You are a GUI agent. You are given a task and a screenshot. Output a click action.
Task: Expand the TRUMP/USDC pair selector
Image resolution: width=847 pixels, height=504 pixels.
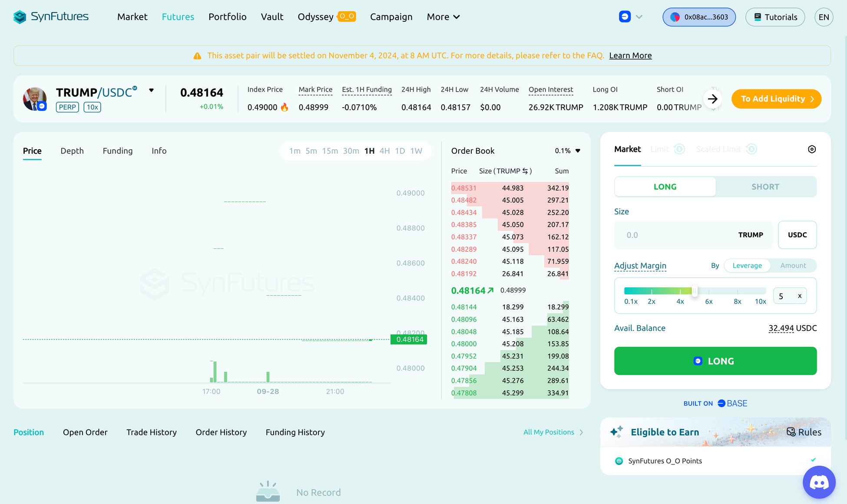tap(151, 90)
